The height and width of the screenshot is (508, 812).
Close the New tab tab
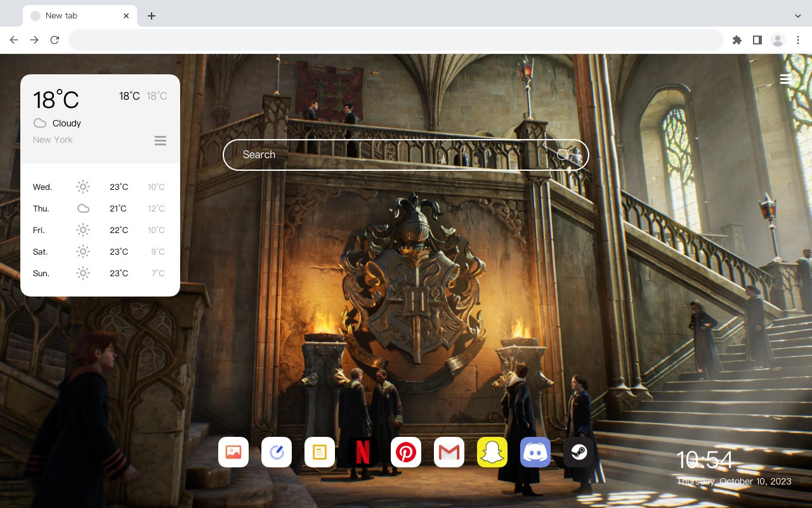pyautogui.click(x=126, y=16)
